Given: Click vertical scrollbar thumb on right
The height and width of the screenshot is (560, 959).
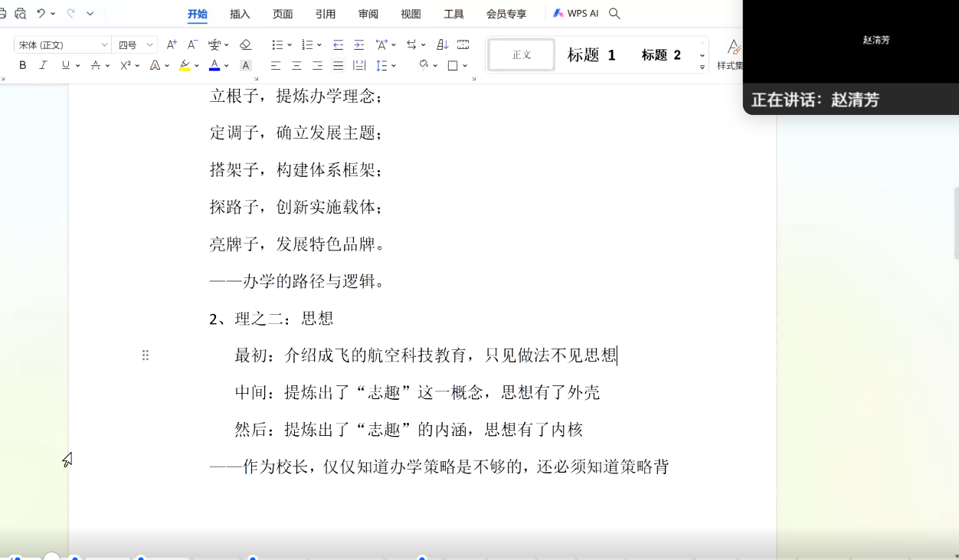Looking at the screenshot, I should (956, 222).
